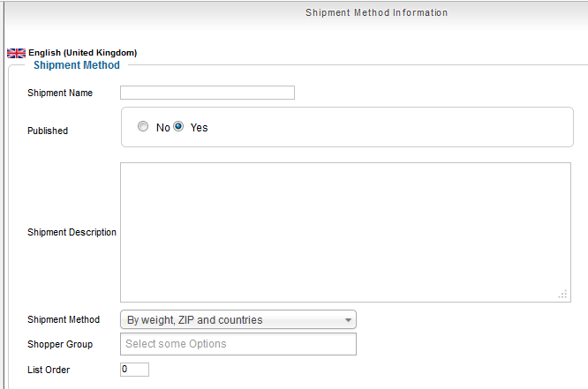Viewport: 588px width, 389px height.
Task: Select the "No" Published radio button
Action: (143, 127)
